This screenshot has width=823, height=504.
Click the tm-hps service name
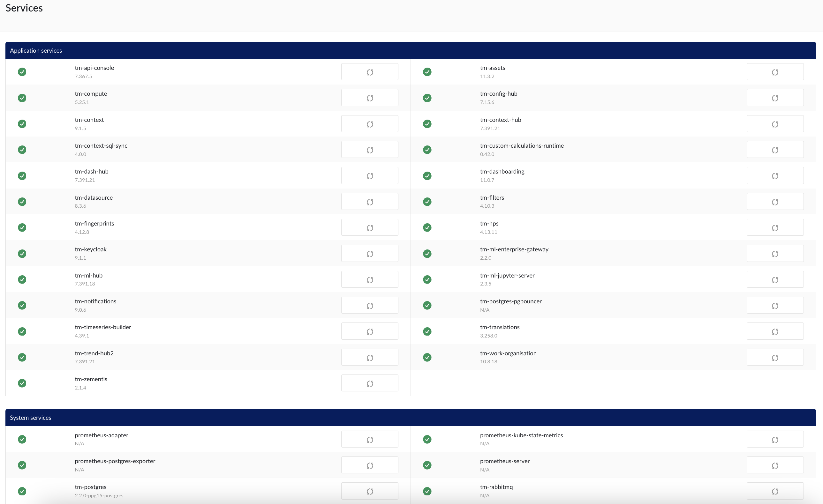(489, 223)
